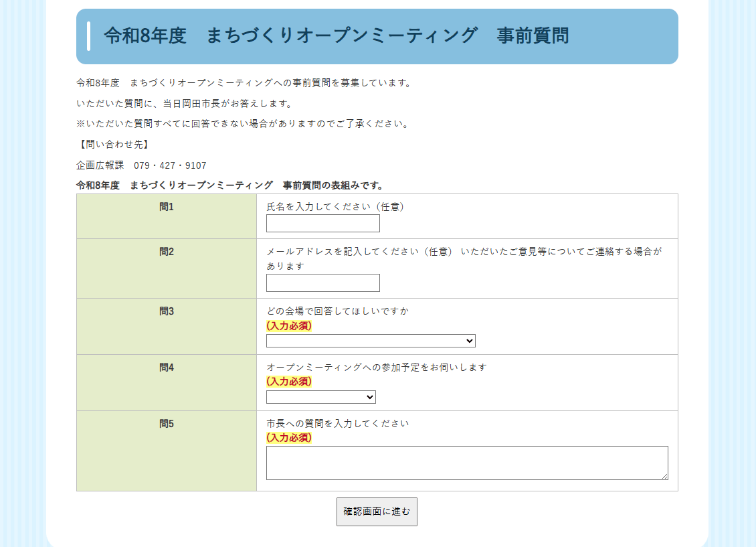Screen dimensions: 756x547
Task: Expand the participation plan dropdown in 問4
Action: [321, 398]
